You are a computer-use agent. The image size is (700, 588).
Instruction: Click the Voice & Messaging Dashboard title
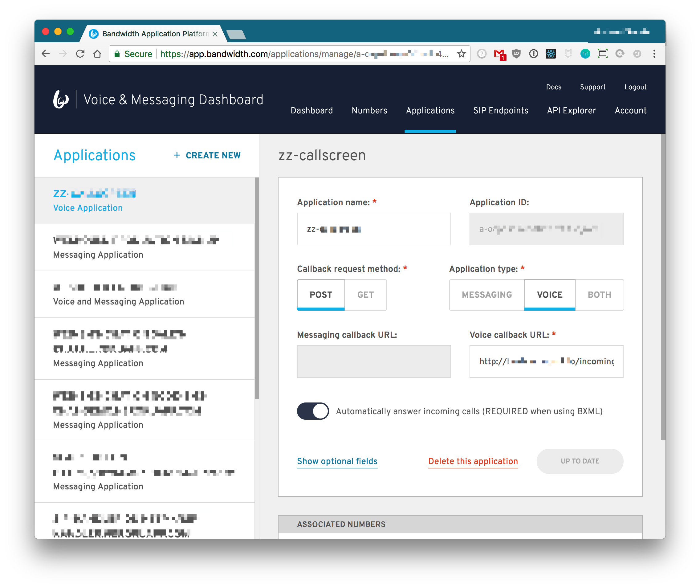[x=173, y=100]
